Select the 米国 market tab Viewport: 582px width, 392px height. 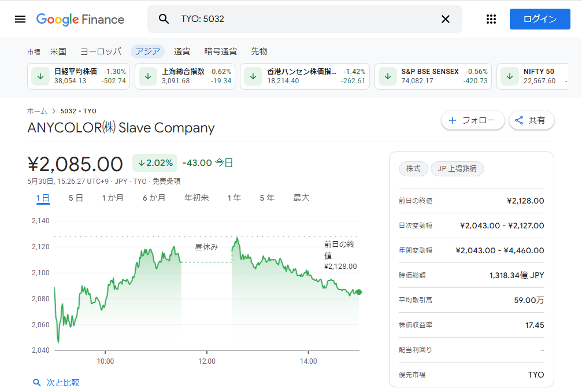point(58,51)
